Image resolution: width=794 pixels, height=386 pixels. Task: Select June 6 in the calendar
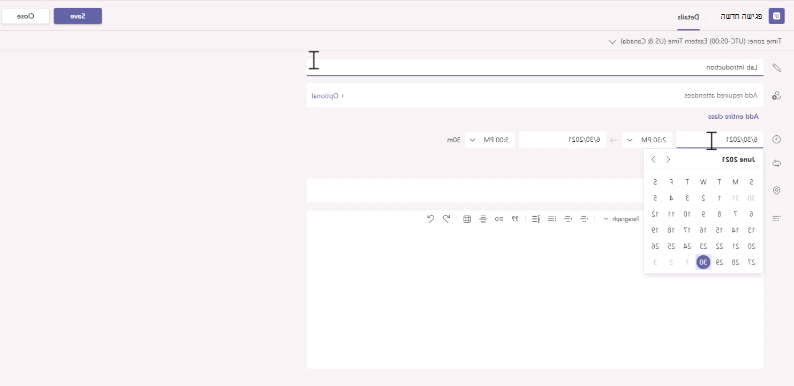[x=751, y=214]
